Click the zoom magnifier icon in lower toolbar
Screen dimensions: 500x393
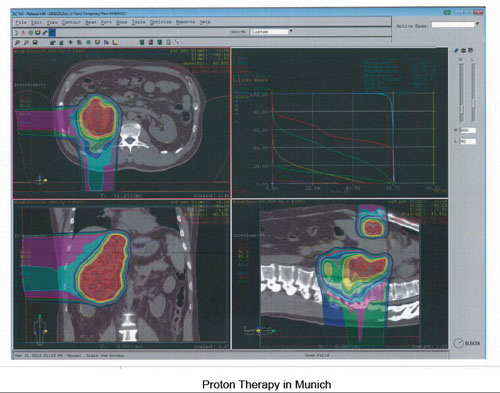click(17, 43)
